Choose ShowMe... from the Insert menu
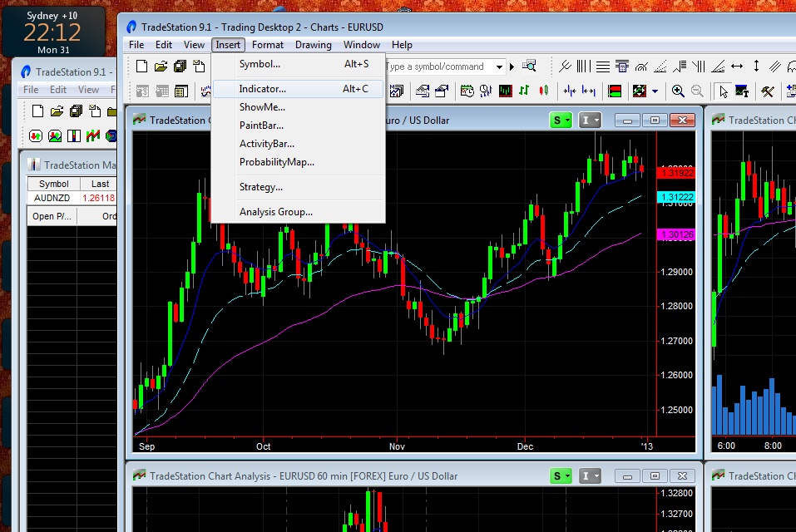Image resolution: width=796 pixels, height=532 pixels. [299, 107]
